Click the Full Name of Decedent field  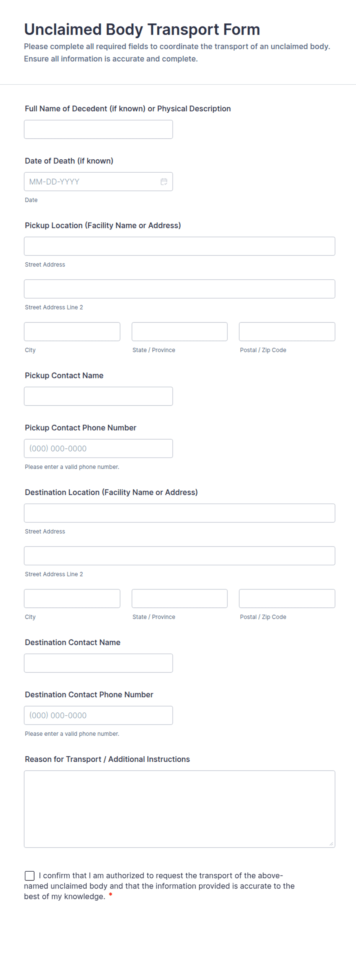click(x=98, y=129)
